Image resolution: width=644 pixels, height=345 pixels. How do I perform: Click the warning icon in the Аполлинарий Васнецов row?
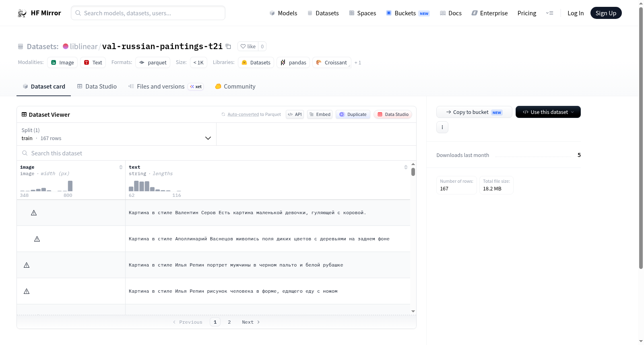tap(37, 239)
